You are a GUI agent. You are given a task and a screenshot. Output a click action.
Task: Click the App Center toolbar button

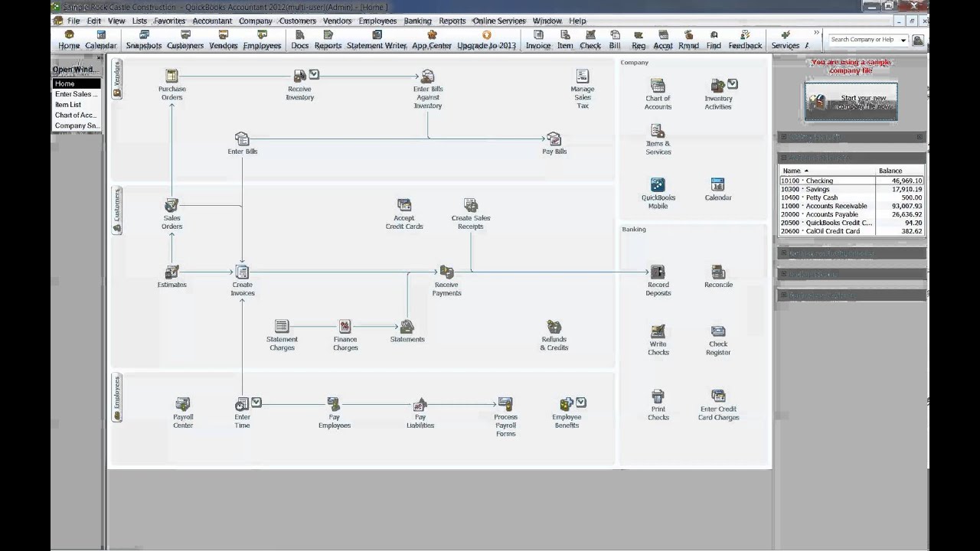coord(432,40)
